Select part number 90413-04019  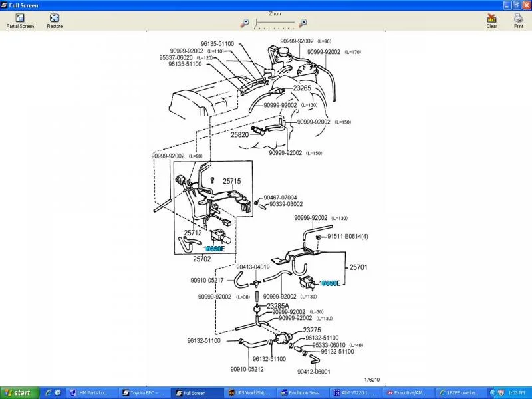[x=253, y=267]
